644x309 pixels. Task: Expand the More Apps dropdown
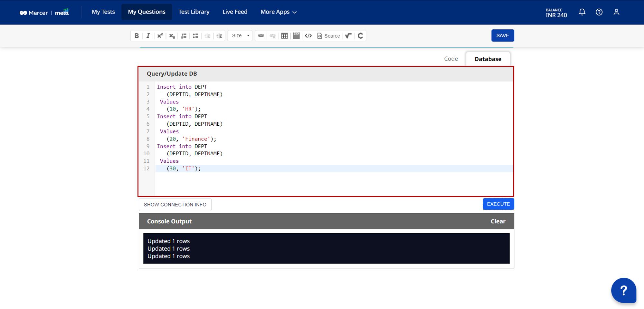point(279,12)
